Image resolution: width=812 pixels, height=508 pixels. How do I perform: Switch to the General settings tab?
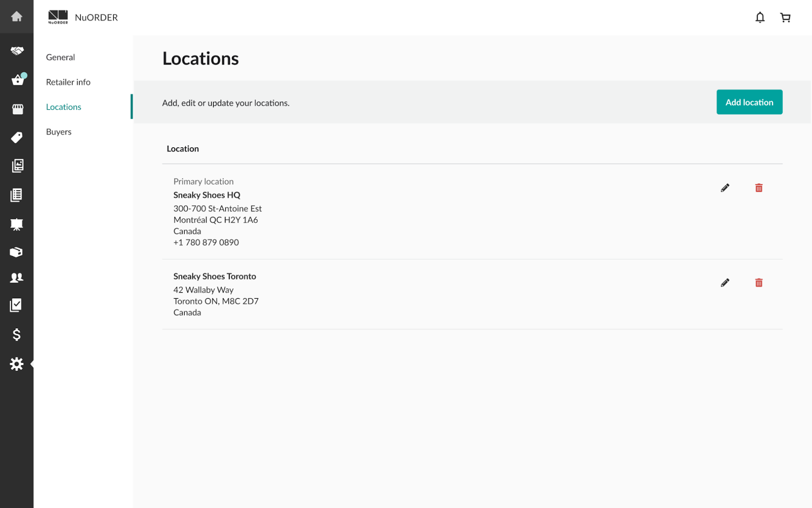pos(60,57)
